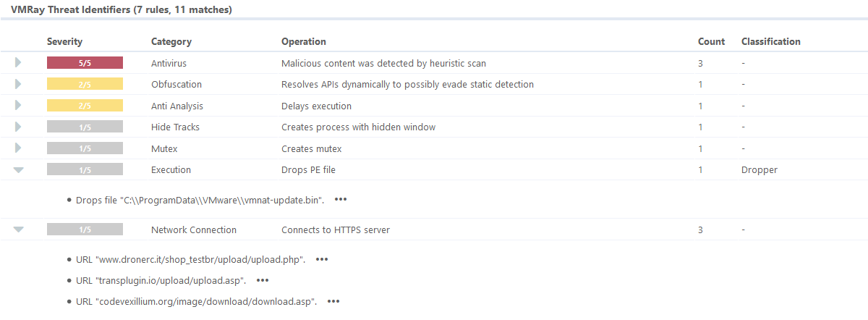The height and width of the screenshot is (320, 868).
Task: Click the red 5/5 severity bar
Action: point(85,63)
